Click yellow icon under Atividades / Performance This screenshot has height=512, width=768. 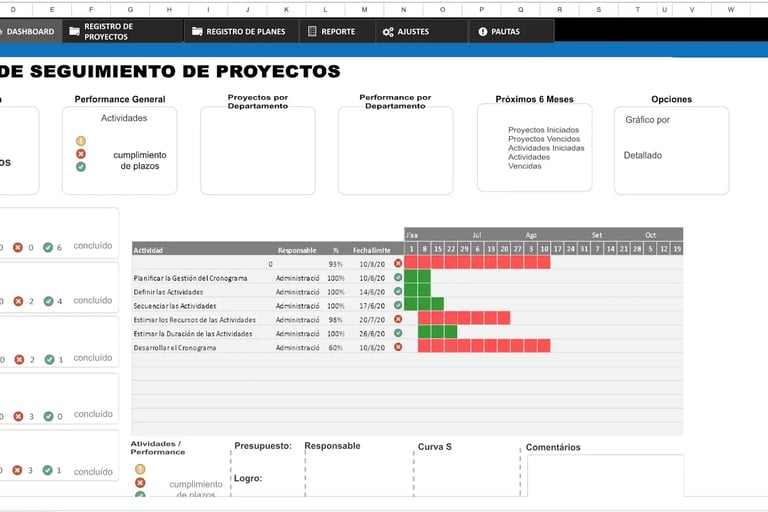[x=140, y=469]
